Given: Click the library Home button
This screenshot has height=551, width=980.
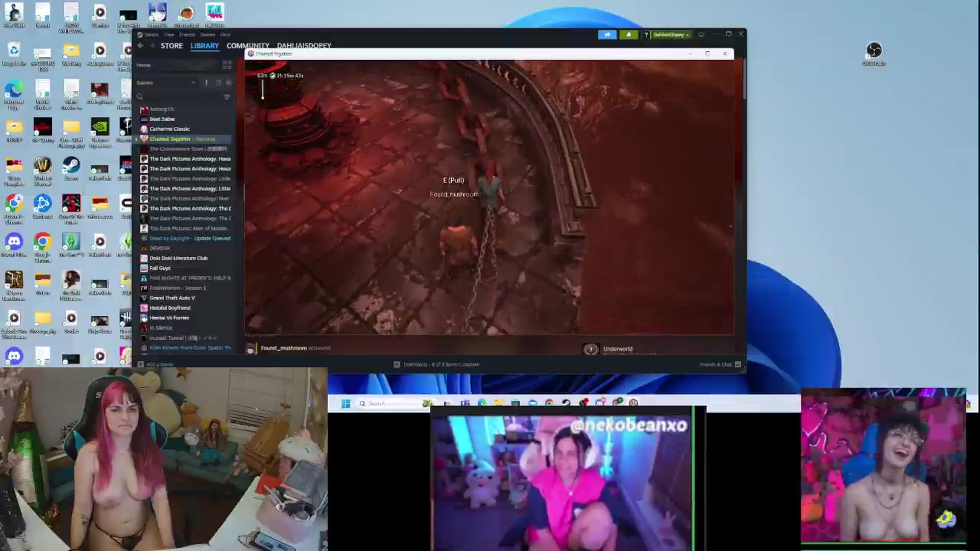Looking at the screenshot, I should [143, 65].
